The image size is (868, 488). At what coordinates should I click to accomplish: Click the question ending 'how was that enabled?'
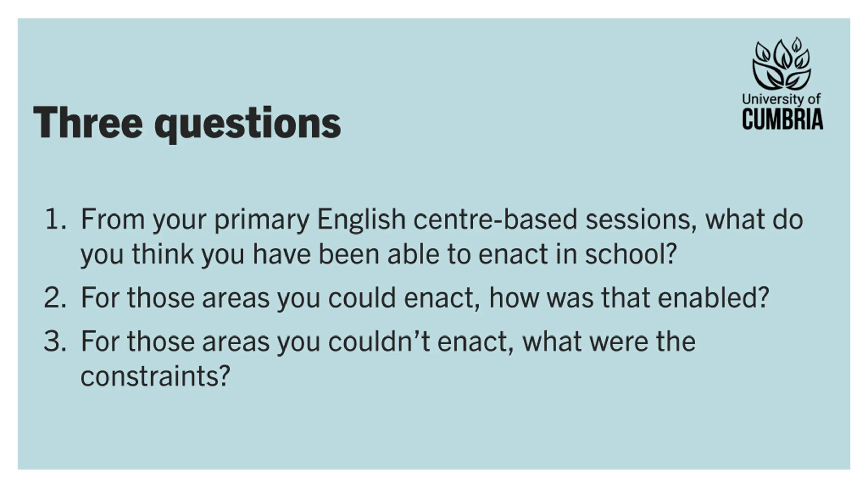(x=425, y=299)
